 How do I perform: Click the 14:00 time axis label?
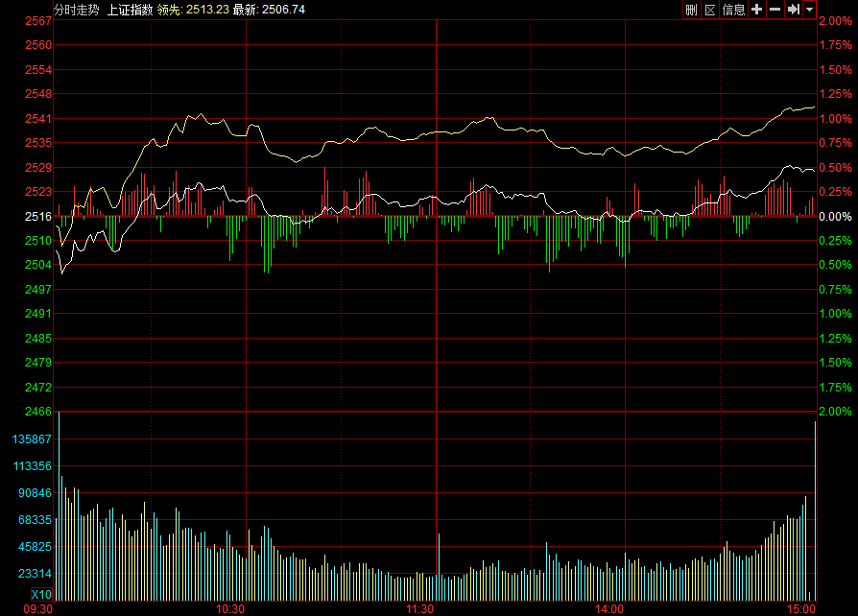point(609,608)
